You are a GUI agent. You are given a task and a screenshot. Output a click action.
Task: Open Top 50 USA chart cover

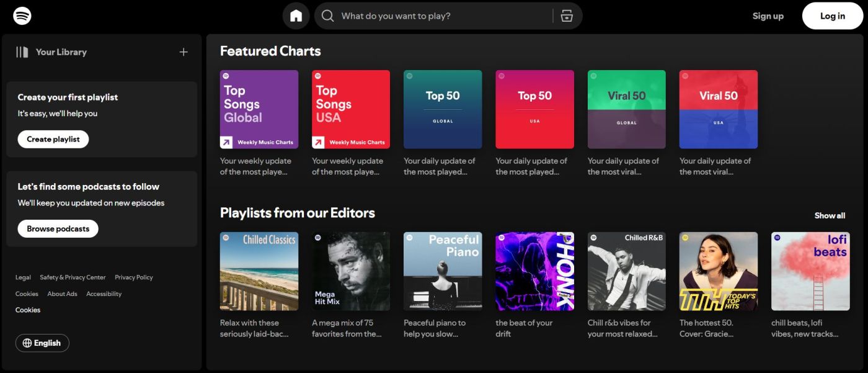[x=534, y=109]
